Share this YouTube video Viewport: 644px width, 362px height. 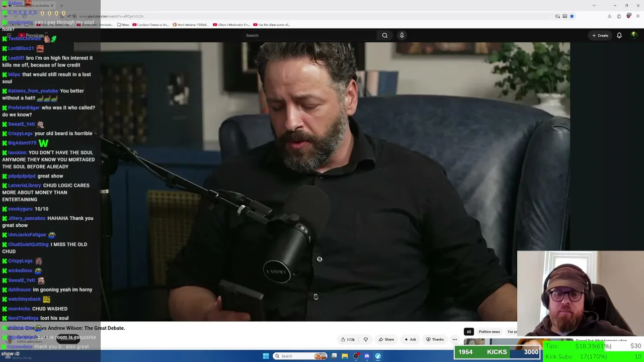point(386,339)
